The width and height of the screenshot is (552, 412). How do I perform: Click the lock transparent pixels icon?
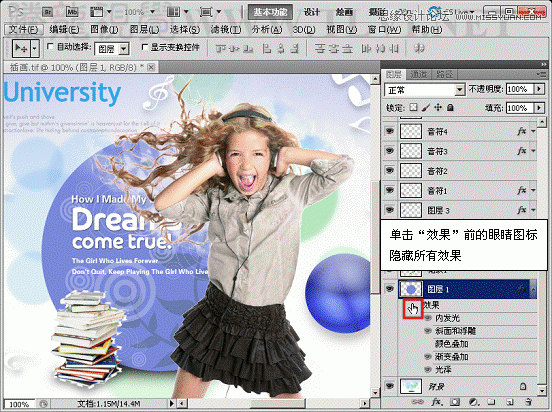[x=414, y=107]
